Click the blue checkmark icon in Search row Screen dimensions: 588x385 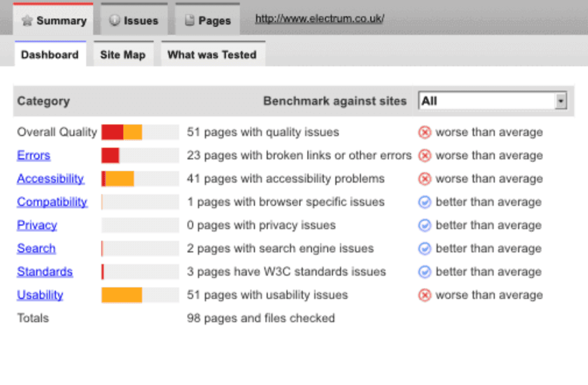[x=424, y=249]
